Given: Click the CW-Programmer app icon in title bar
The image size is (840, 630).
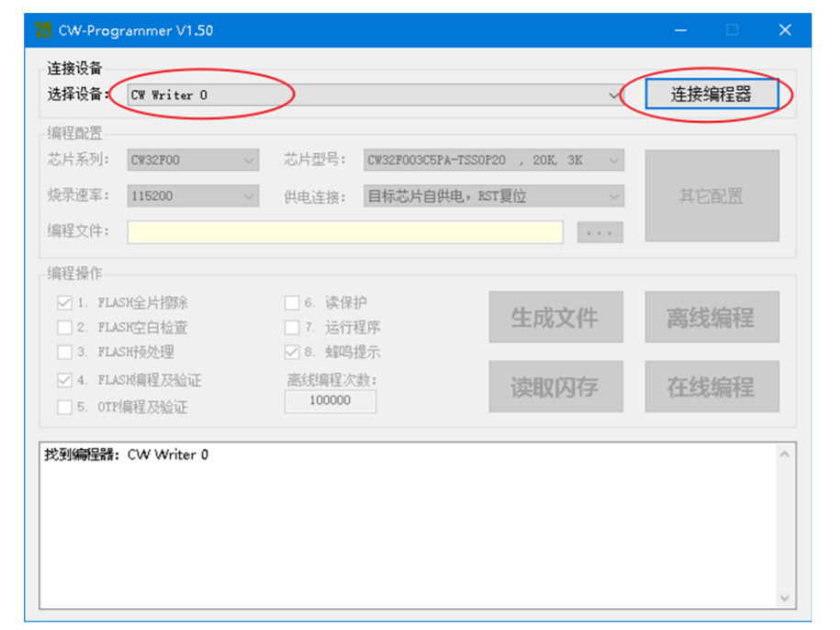Looking at the screenshot, I should pyautogui.click(x=43, y=30).
